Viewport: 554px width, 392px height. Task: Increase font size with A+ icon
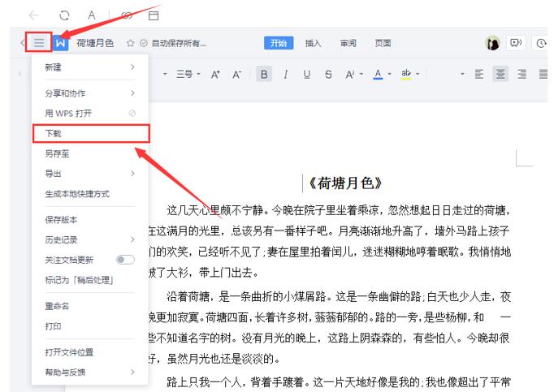(216, 74)
